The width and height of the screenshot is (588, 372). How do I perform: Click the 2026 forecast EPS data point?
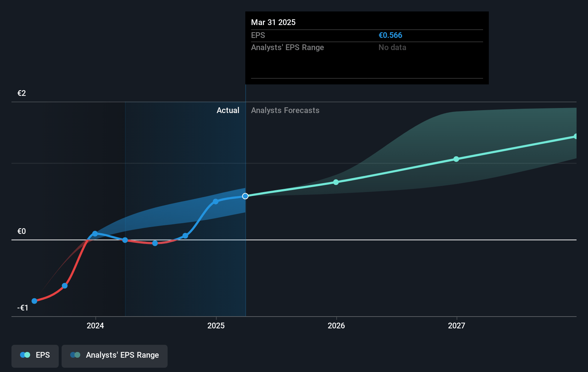click(x=336, y=182)
